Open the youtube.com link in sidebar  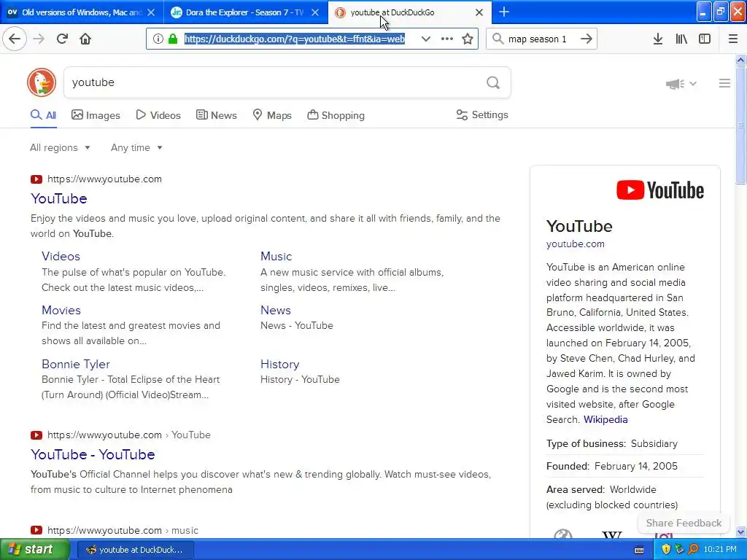[x=576, y=244]
